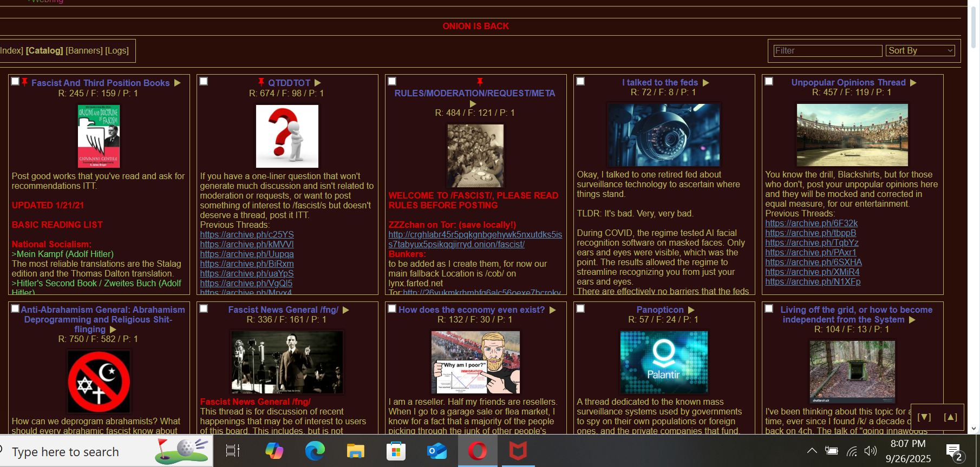Show hidden system tray icons
This screenshot has width=980, height=467.
(x=812, y=451)
